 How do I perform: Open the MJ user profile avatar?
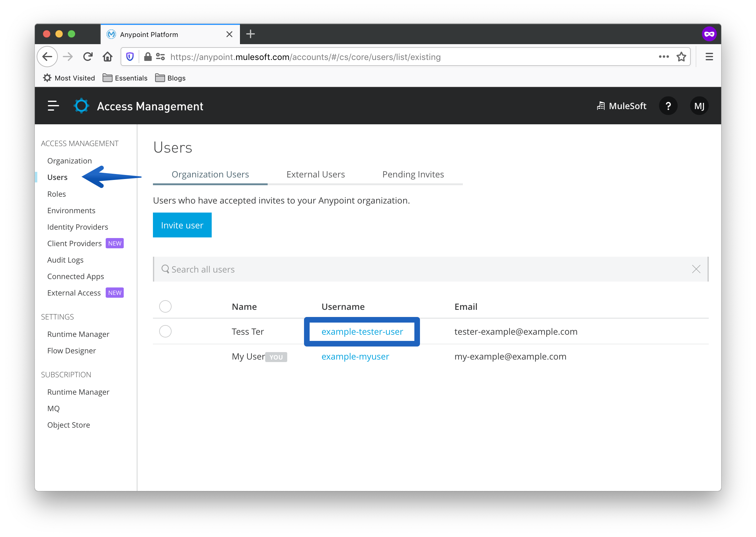point(699,106)
